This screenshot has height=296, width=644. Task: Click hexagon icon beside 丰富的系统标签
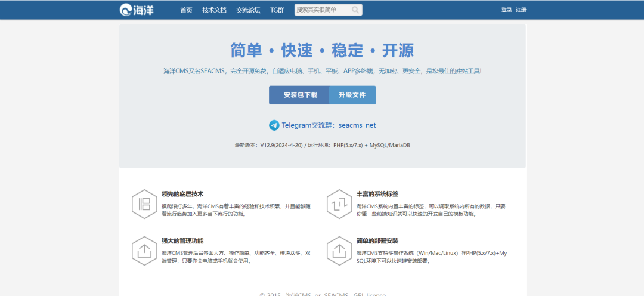point(339,204)
